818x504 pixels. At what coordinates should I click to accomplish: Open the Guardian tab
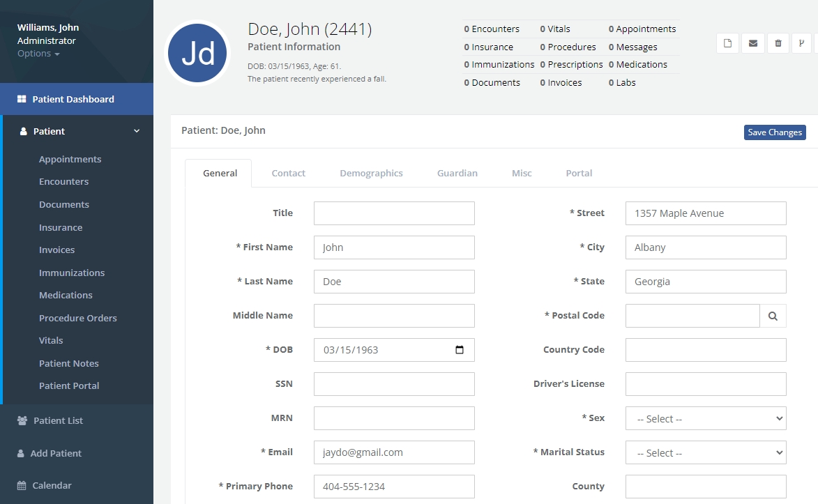[457, 173]
